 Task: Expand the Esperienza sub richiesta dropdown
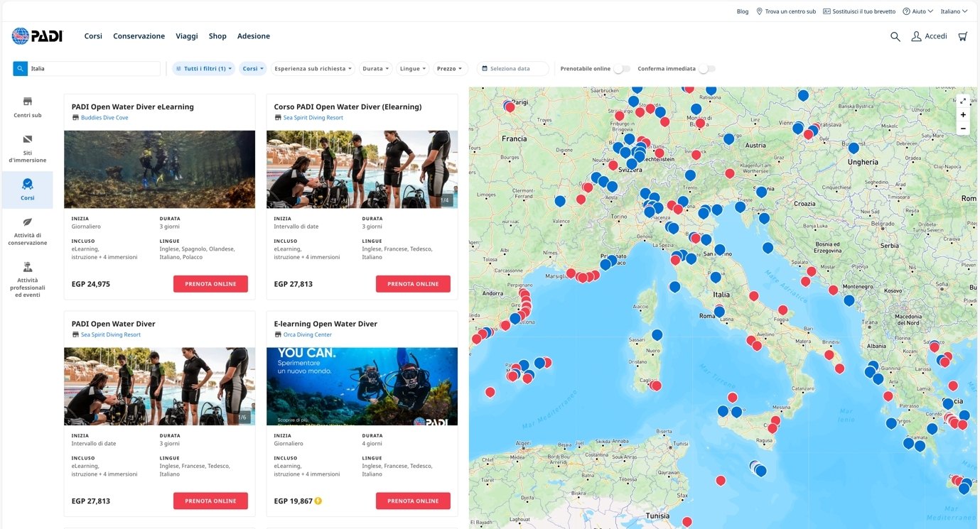point(313,69)
